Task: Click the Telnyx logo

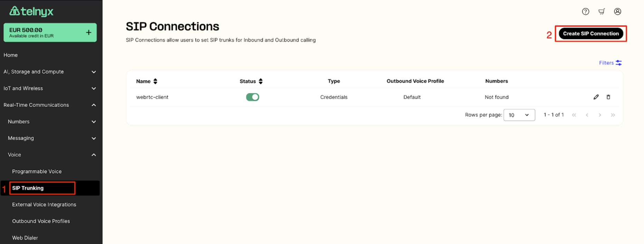Action: (31, 11)
